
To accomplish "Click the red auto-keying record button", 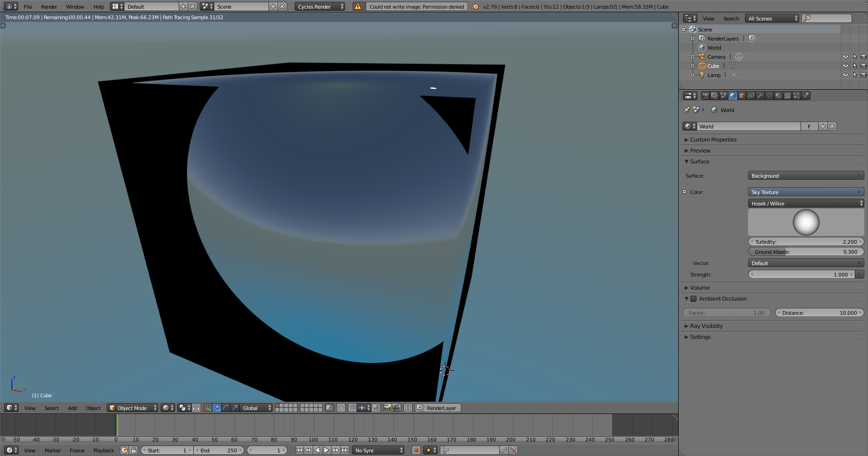I will point(416,450).
